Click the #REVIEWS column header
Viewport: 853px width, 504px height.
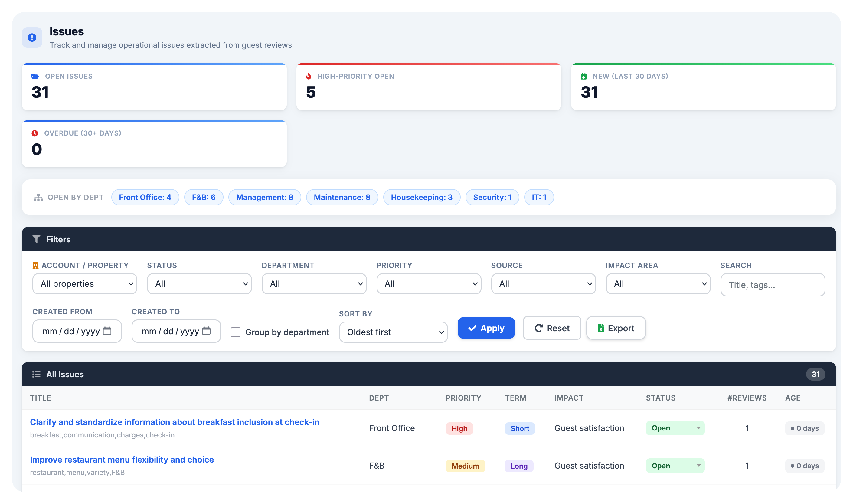pyautogui.click(x=747, y=398)
